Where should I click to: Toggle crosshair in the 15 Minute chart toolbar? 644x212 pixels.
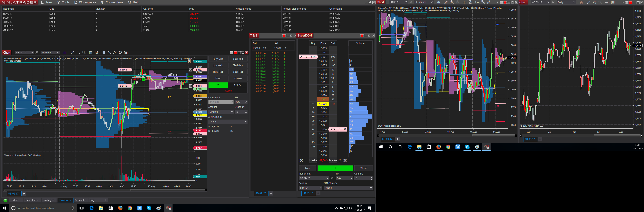[91, 53]
